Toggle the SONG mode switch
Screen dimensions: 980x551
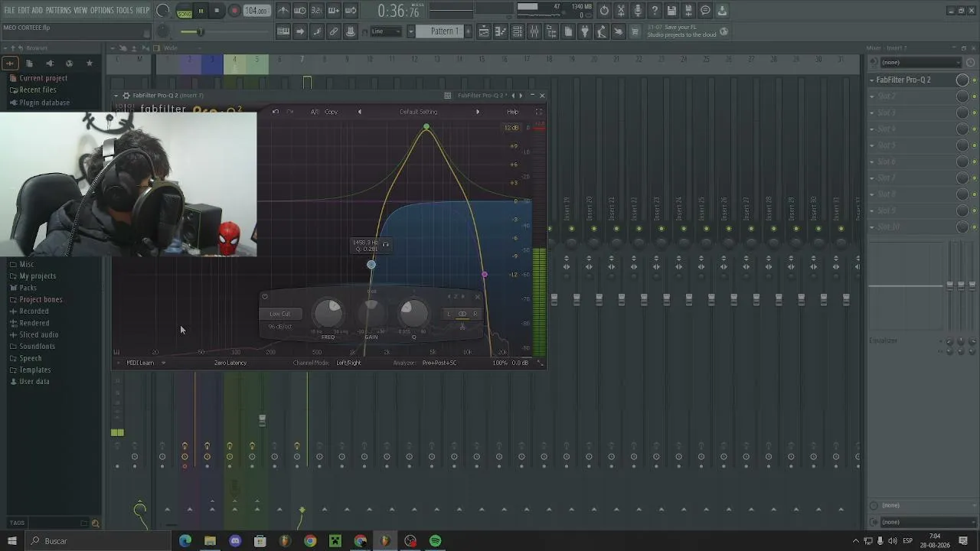tap(185, 11)
